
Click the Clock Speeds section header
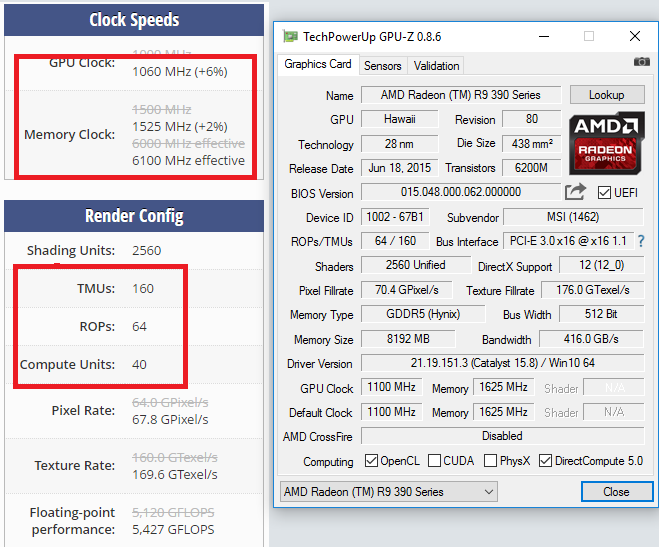click(x=134, y=20)
